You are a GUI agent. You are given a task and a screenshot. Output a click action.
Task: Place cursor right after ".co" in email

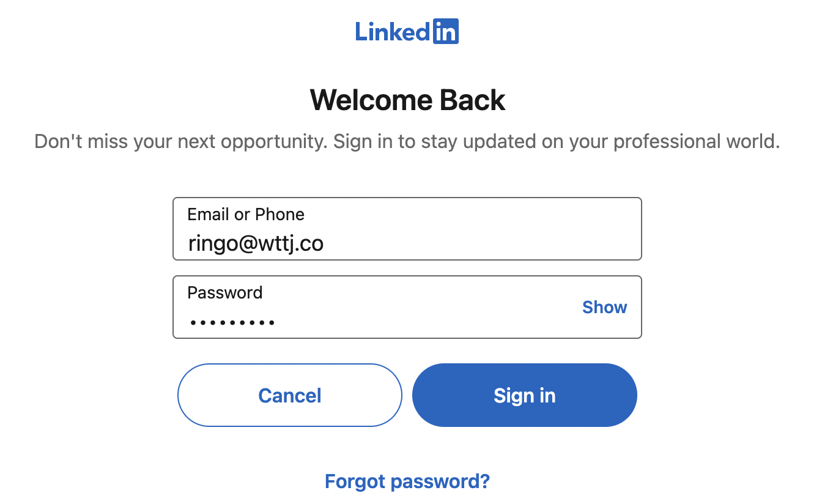(325, 243)
